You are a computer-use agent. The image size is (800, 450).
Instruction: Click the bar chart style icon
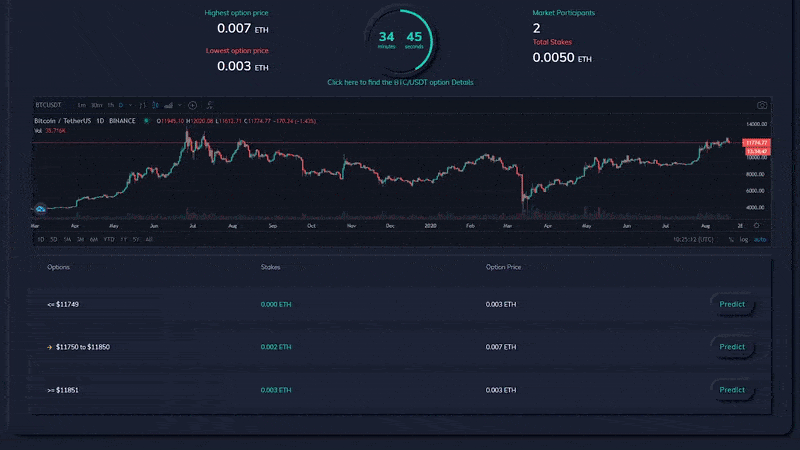142,105
